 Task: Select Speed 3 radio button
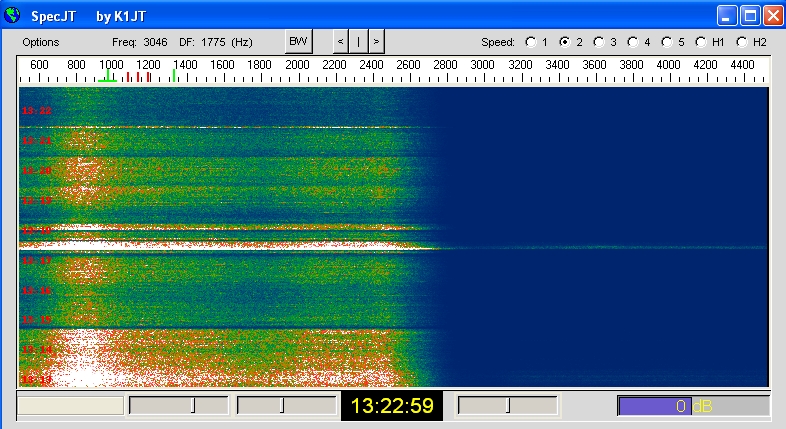click(x=599, y=42)
